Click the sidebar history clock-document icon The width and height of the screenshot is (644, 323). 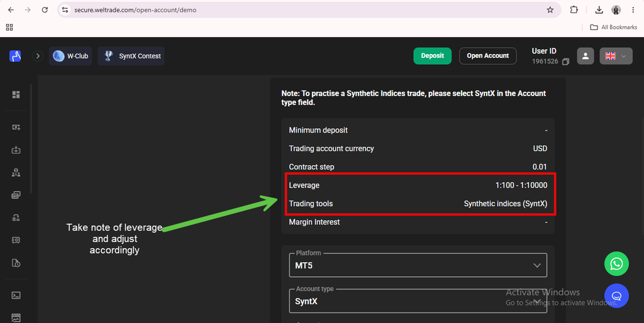(x=16, y=263)
